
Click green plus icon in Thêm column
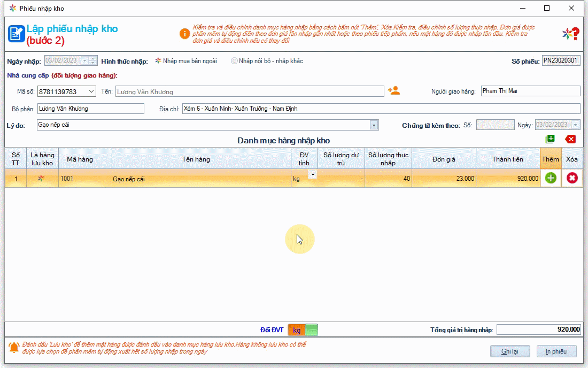pyautogui.click(x=551, y=178)
